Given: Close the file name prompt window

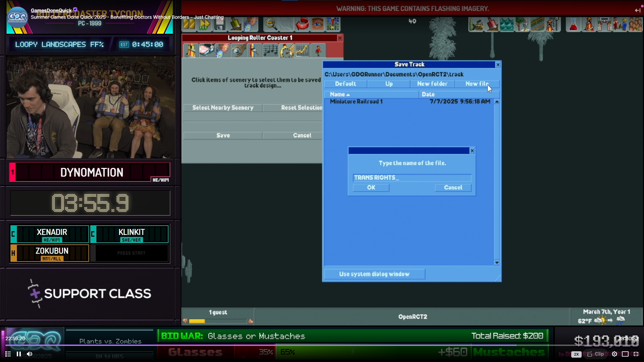Looking at the screenshot, I should point(472,151).
